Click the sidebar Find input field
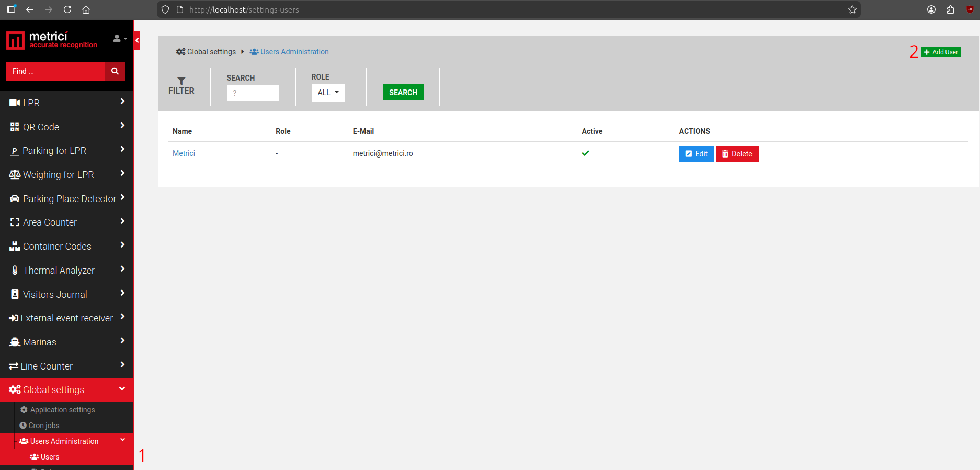The width and height of the screenshot is (980, 470). [55, 71]
